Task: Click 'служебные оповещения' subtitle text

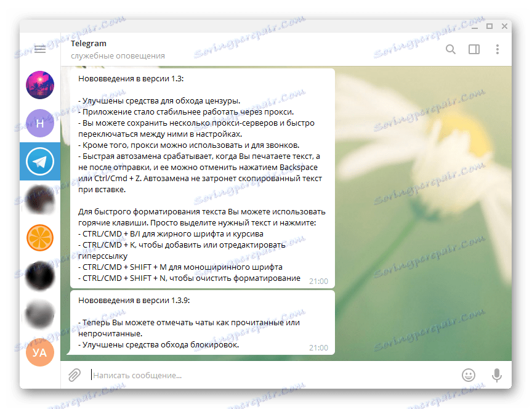Action: 118,55
